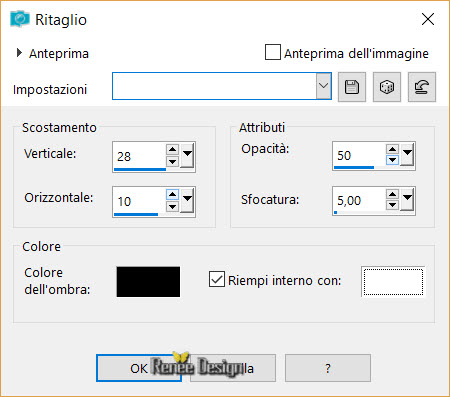Increase Opacità value with up arrow
The width and height of the screenshot is (450, 397).
coord(392,149)
